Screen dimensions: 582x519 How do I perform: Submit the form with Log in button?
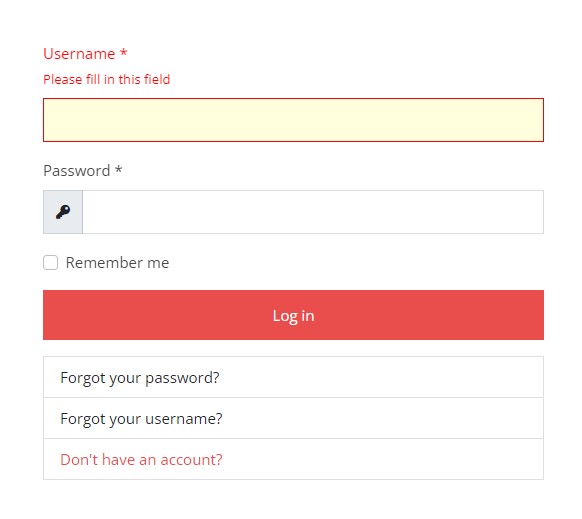point(293,315)
